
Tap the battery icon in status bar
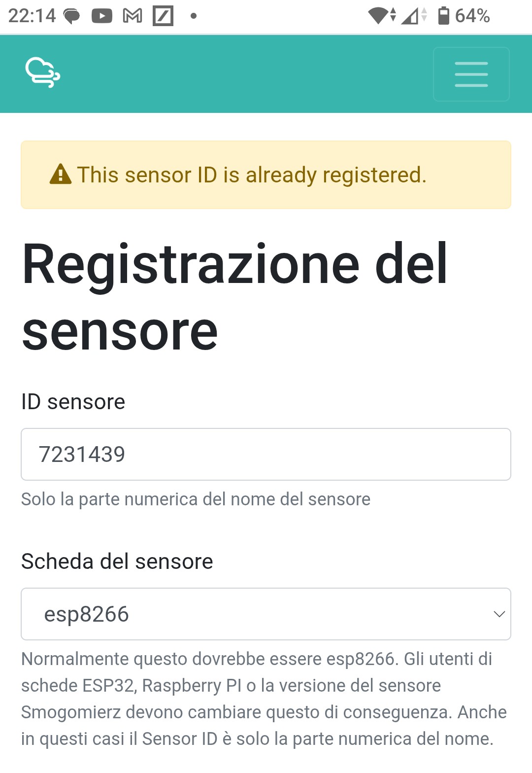(x=444, y=16)
